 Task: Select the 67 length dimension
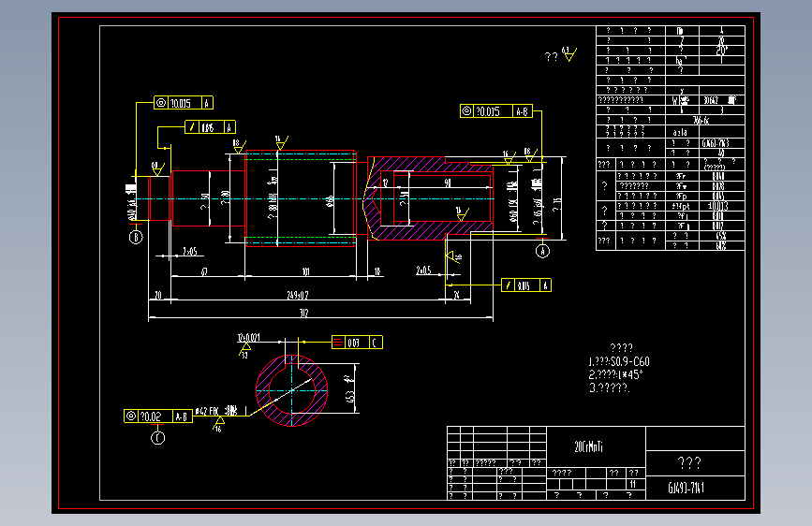click(204, 271)
